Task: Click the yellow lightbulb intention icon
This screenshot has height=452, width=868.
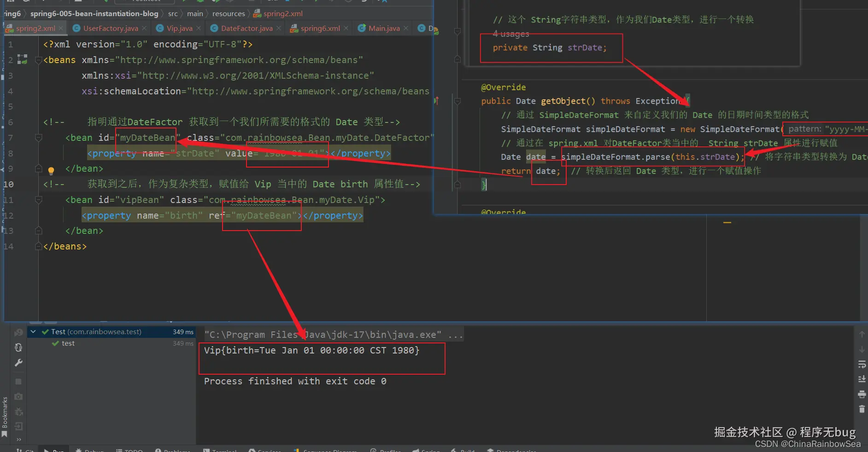Action: coord(51,171)
